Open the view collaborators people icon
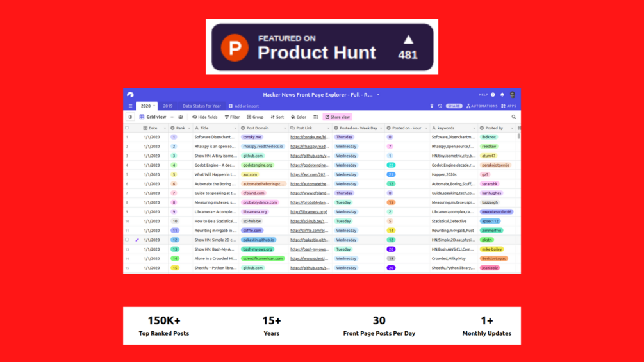Screen dimensions: 644x362 181,117
